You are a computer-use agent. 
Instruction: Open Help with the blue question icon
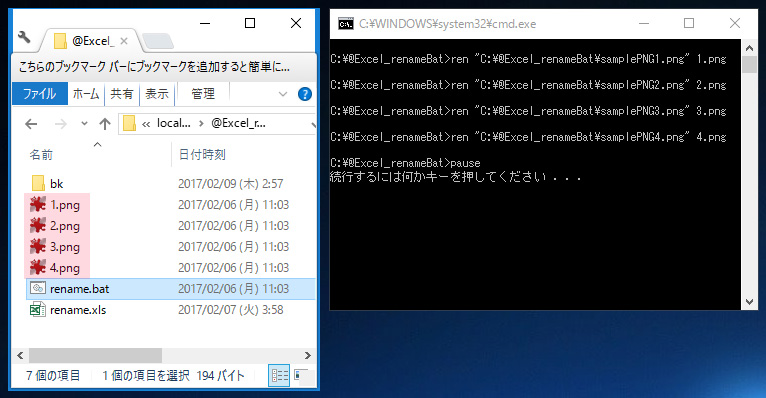(305, 94)
